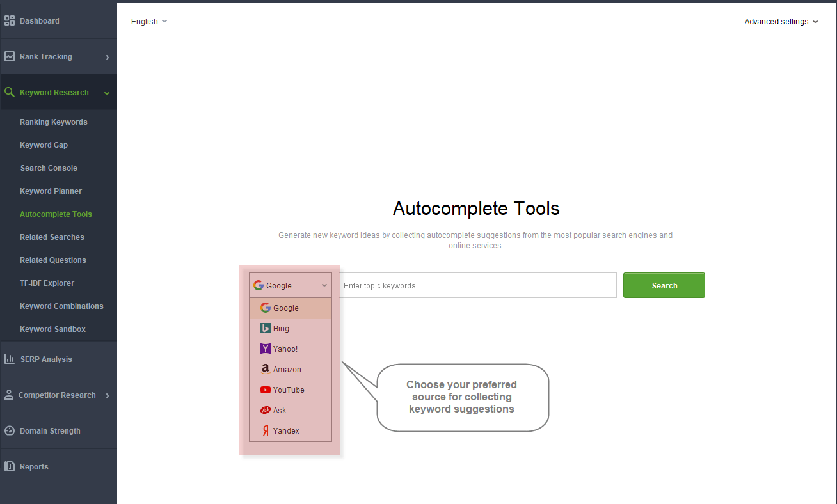
Task: Click the Domain Strength gauge icon
Action: coord(10,430)
